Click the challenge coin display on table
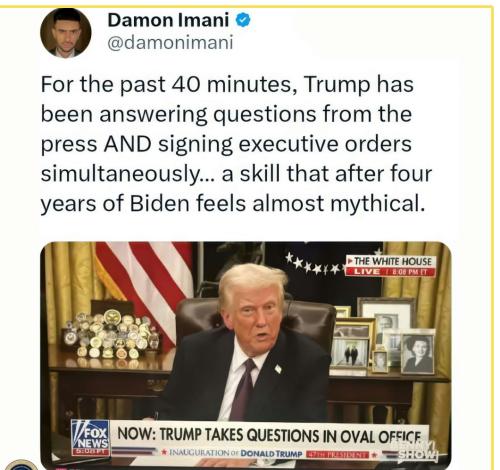Screen dimensions: 500x470 pos(112,334)
